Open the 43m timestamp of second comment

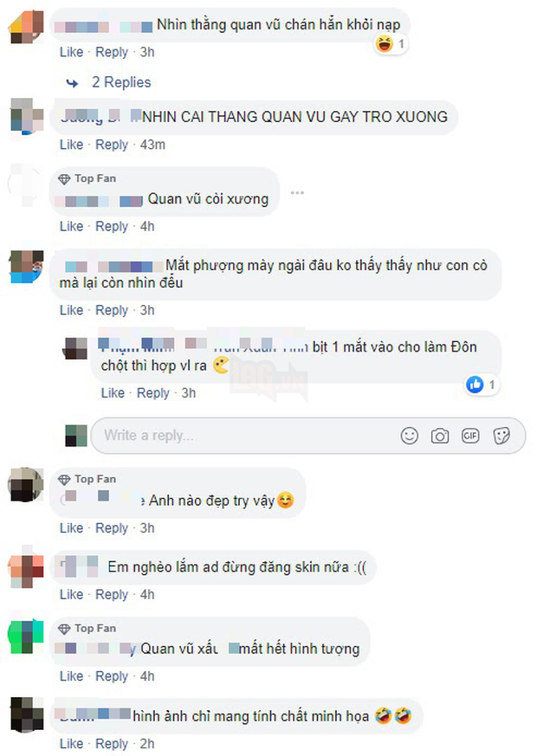coord(152,145)
